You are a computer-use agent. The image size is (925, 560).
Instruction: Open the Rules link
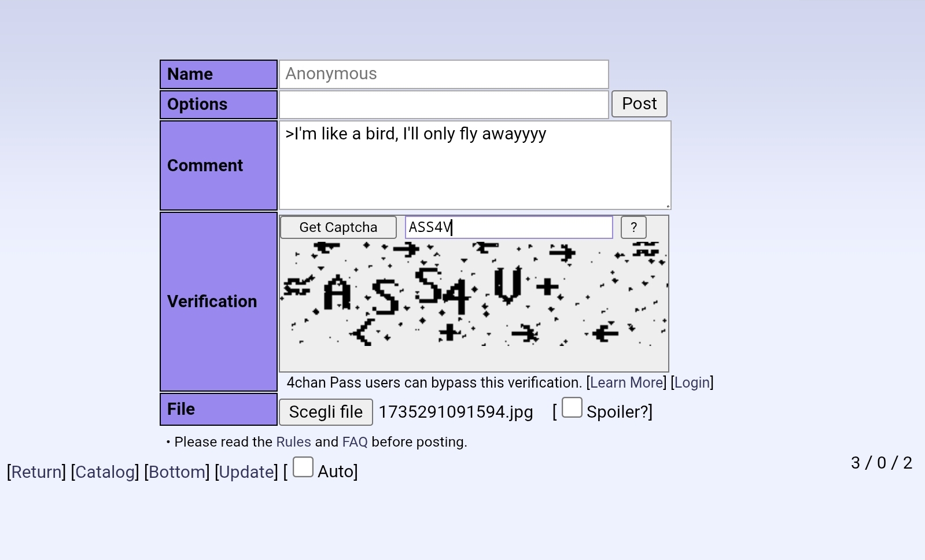pyautogui.click(x=294, y=442)
